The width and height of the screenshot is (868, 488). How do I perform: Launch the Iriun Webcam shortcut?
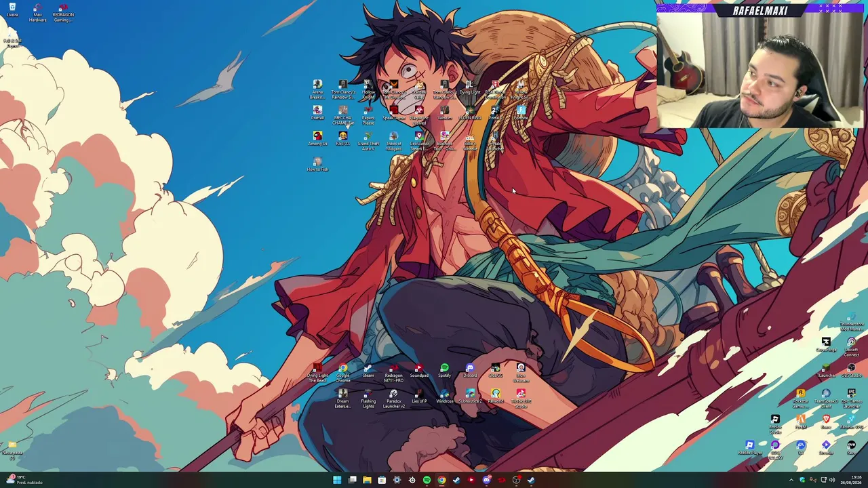521,373
